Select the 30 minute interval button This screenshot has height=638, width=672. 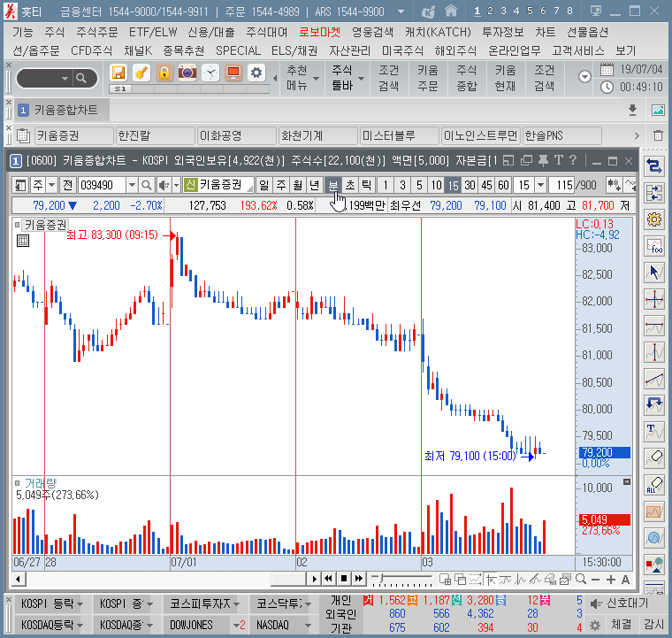[470, 185]
